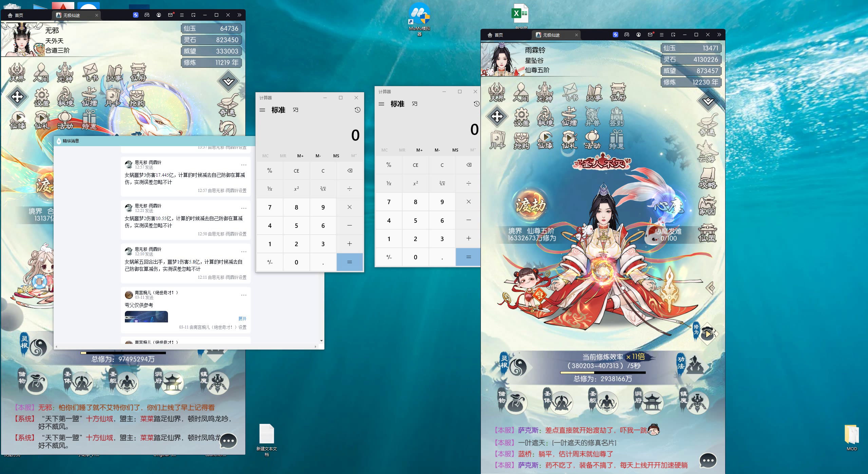Click vertical scrollbar arrow in 精华消息 window
The image size is (868, 474).
click(321, 340)
